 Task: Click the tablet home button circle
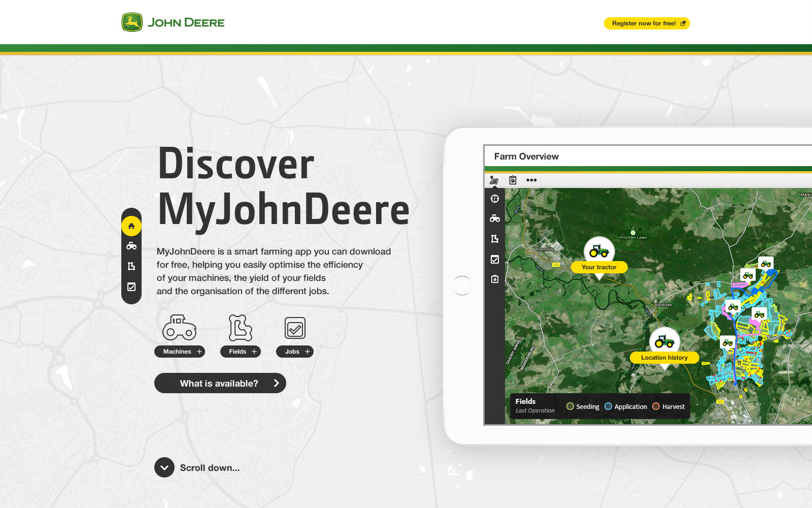tap(462, 285)
